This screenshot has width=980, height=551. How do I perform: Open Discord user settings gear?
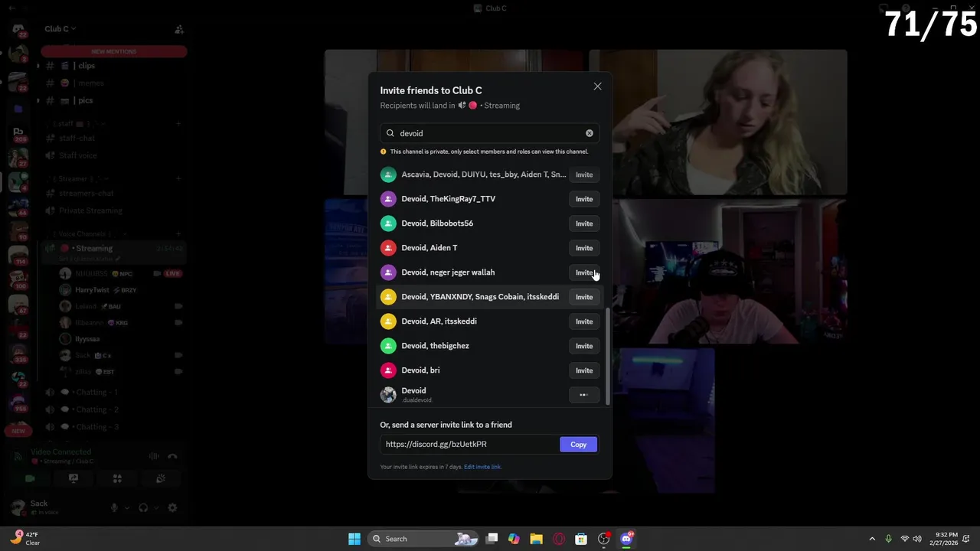[x=172, y=507]
